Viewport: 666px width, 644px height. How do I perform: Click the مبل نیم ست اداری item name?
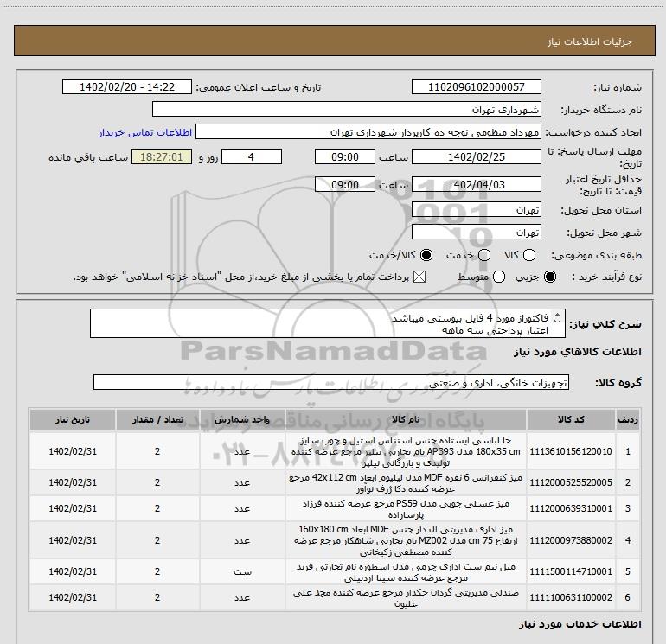(x=406, y=572)
